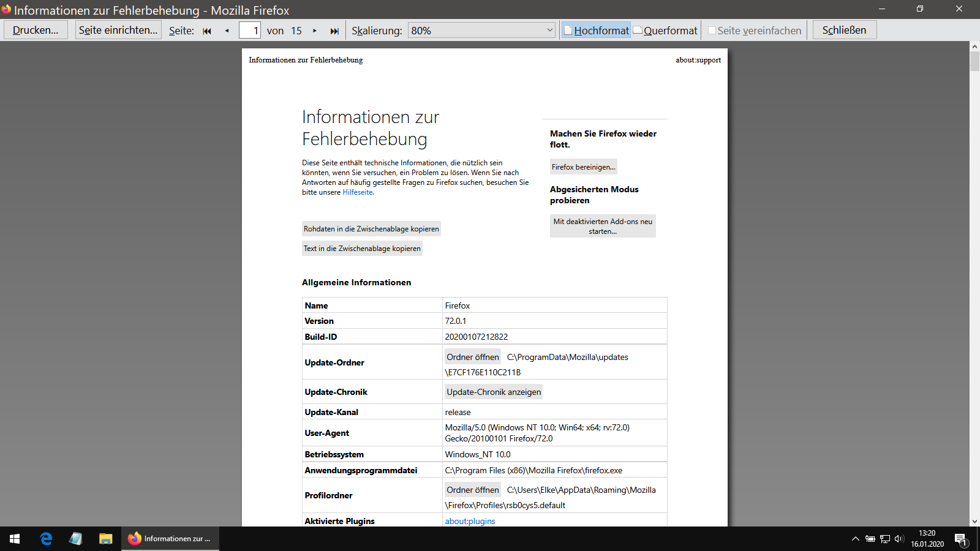Screen dimensions: 980x551
Task: Close print preview with Schließen
Action: pos(844,30)
